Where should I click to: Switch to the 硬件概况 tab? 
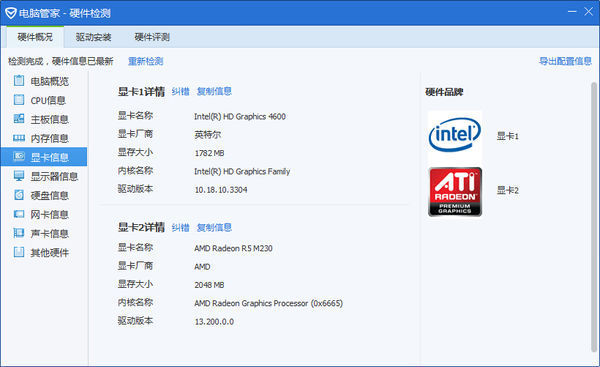(x=35, y=37)
